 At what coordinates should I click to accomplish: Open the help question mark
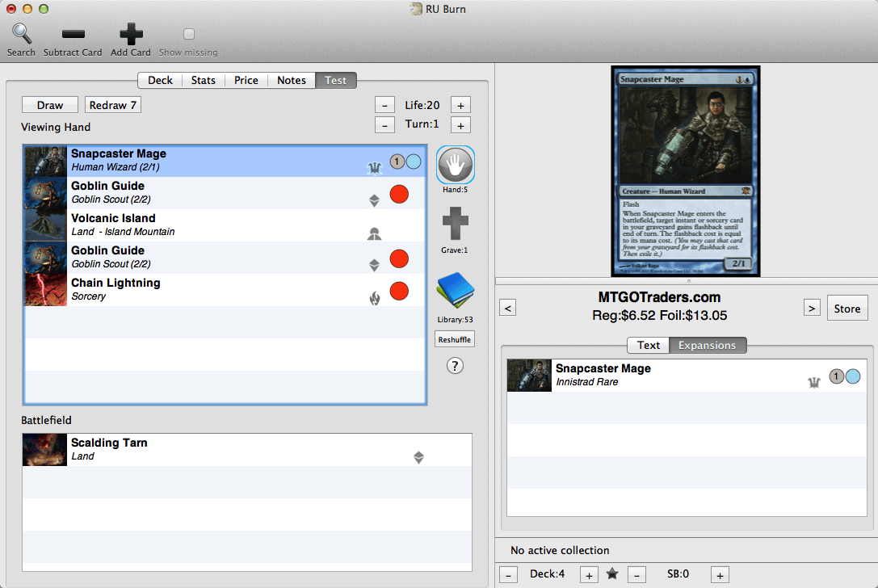455,366
